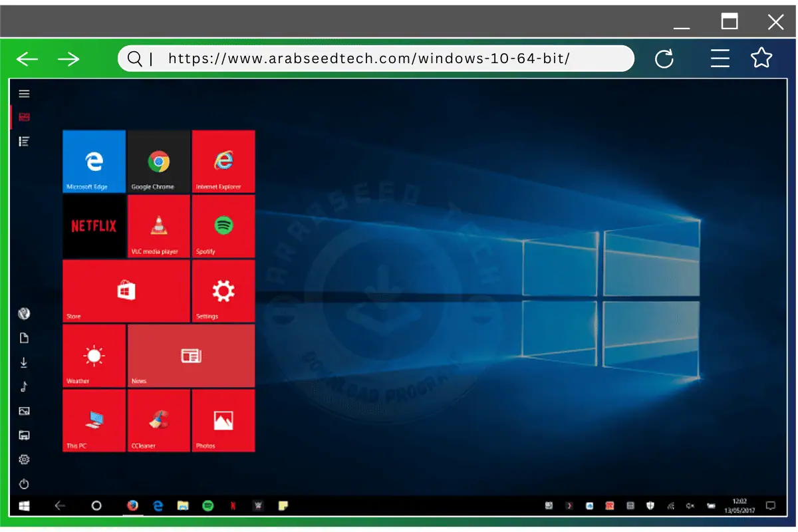
Task: Select the Netflix tile
Action: tap(93, 225)
